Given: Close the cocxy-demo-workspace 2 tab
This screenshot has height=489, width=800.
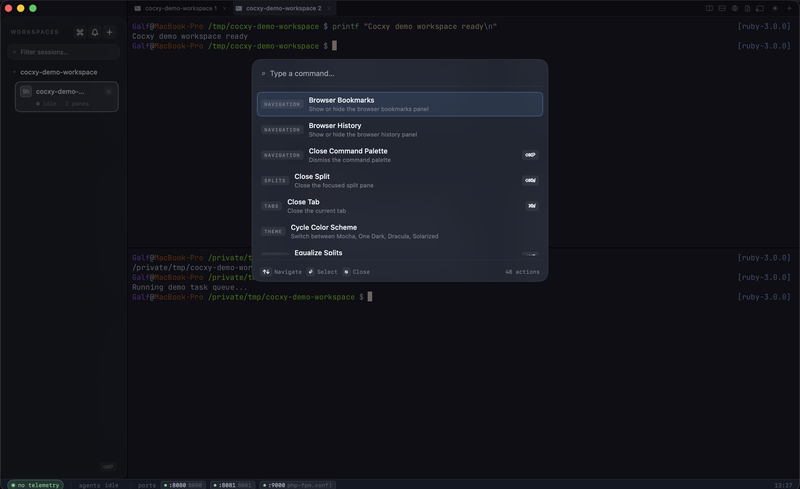Looking at the screenshot, I should [329, 8].
